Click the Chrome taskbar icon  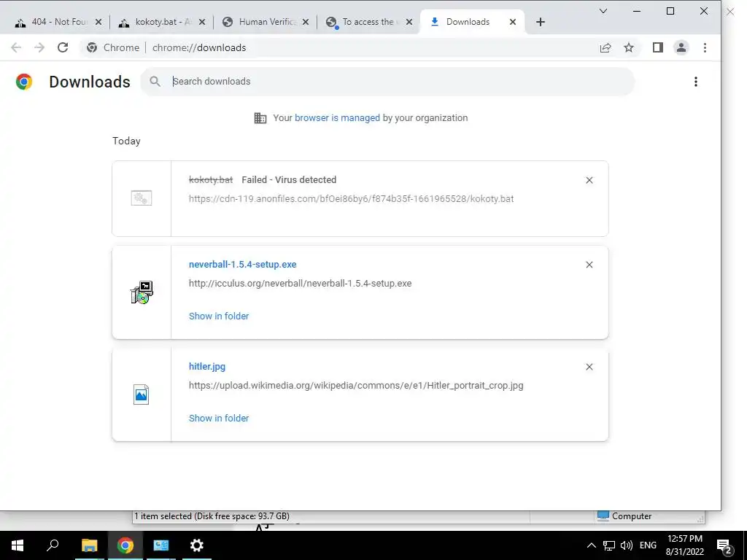125,545
